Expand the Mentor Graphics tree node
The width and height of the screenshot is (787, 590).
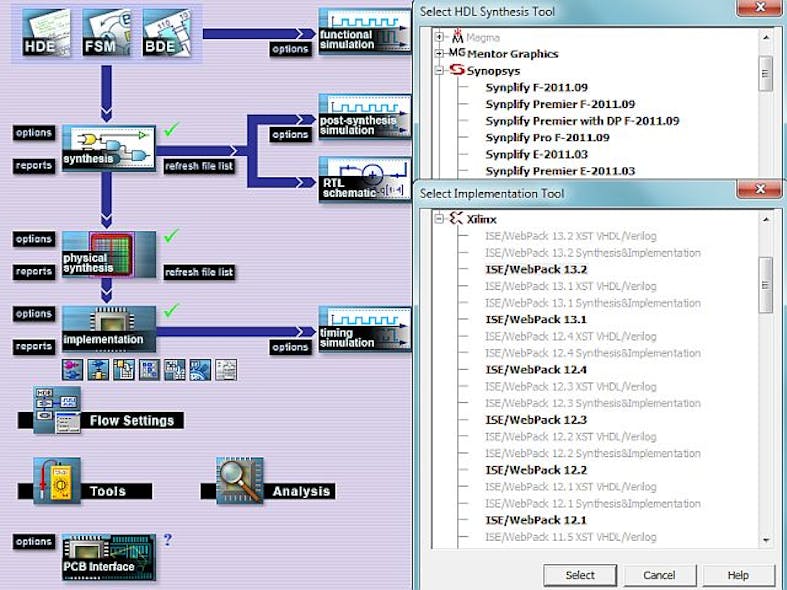click(x=439, y=53)
